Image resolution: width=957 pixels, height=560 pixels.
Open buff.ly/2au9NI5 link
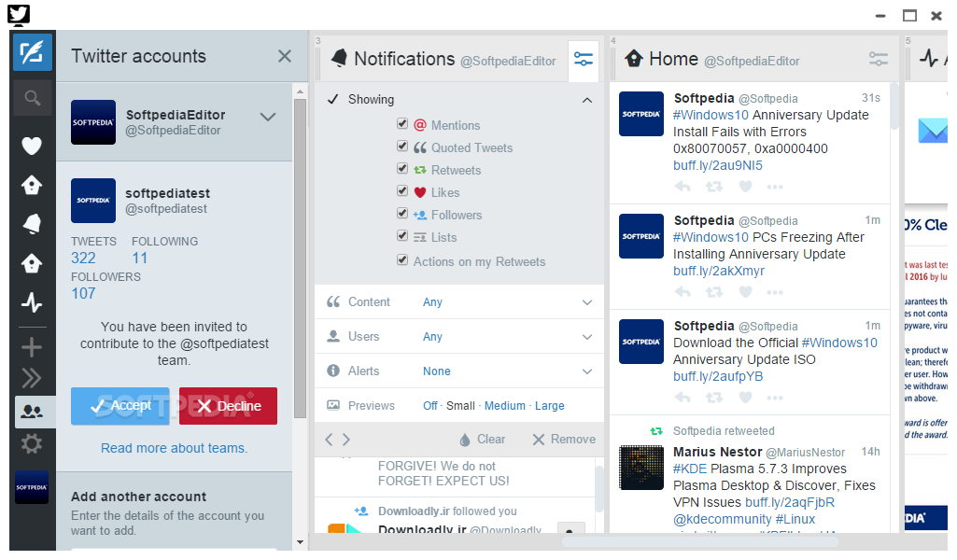point(718,165)
